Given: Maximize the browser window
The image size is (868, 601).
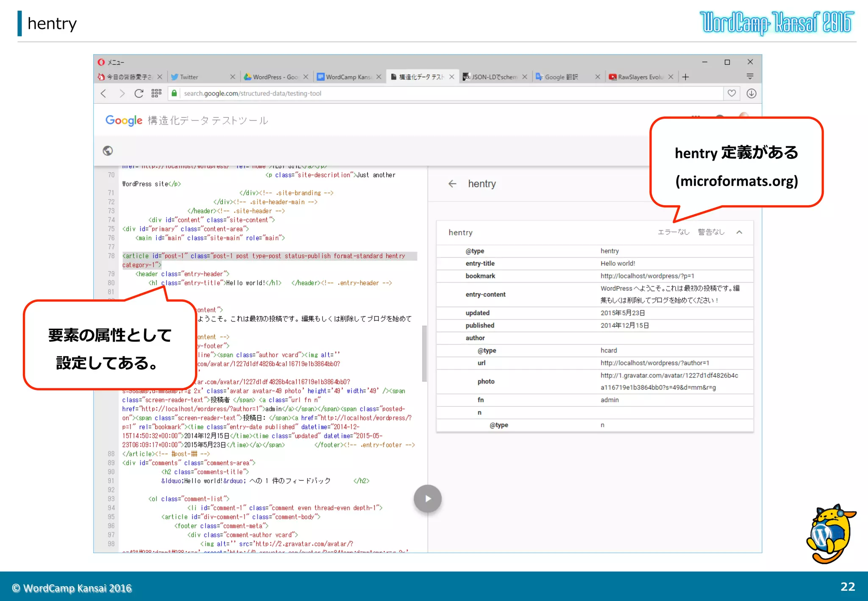Looking at the screenshot, I should tap(727, 62).
